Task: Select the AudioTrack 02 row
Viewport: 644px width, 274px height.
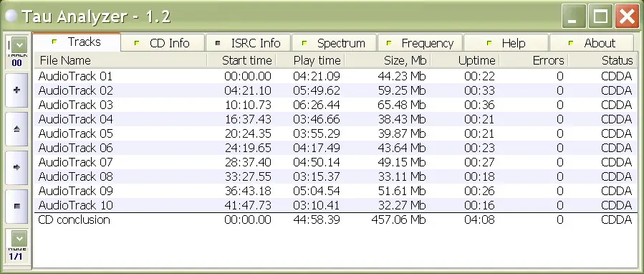Action: tap(335, 90)
